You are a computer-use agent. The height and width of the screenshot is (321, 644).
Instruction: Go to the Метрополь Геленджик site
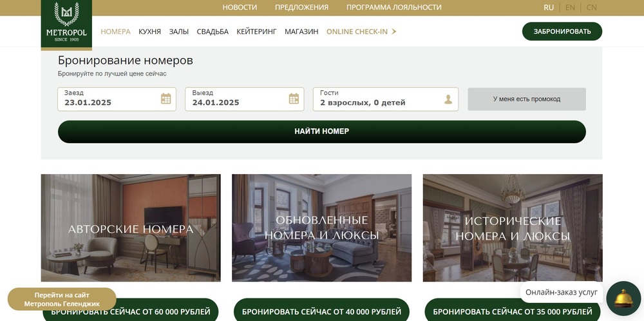(62, 299)
